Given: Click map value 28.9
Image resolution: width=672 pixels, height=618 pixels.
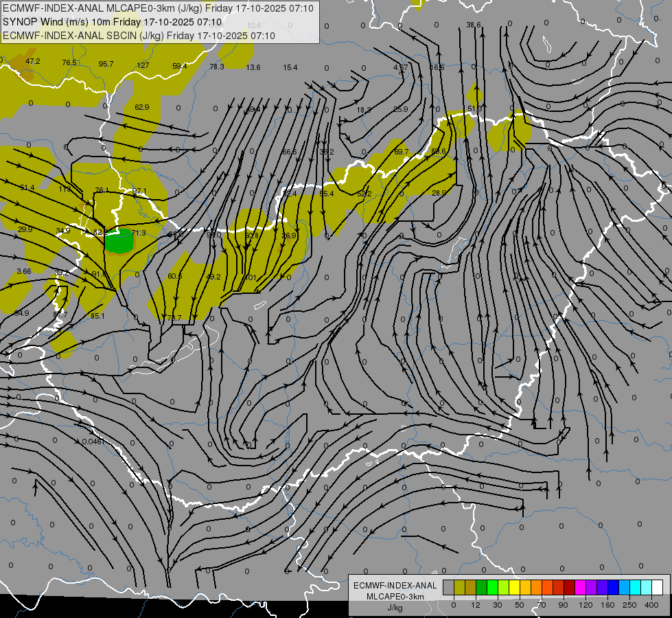Looking at the screenshot, I should tap(439, 193).
